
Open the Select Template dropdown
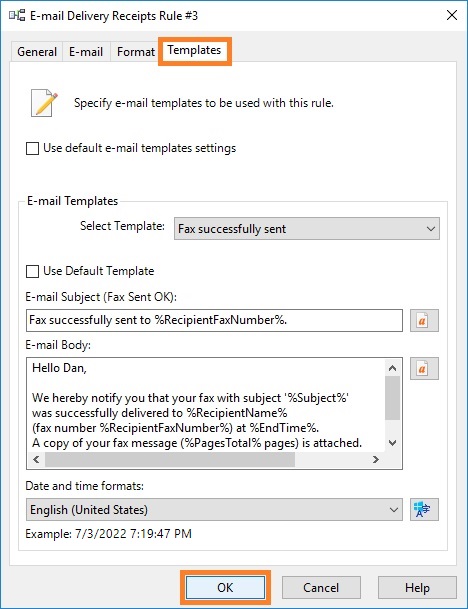click(307, 229)
